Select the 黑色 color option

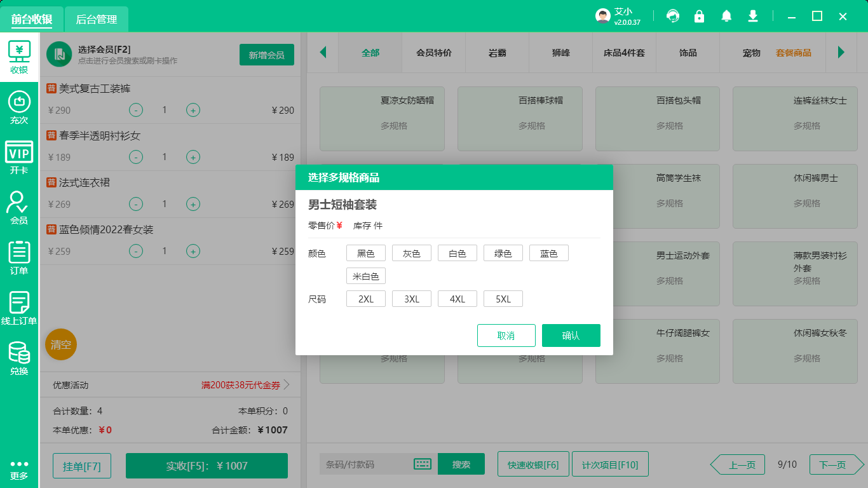pos(365,252)
